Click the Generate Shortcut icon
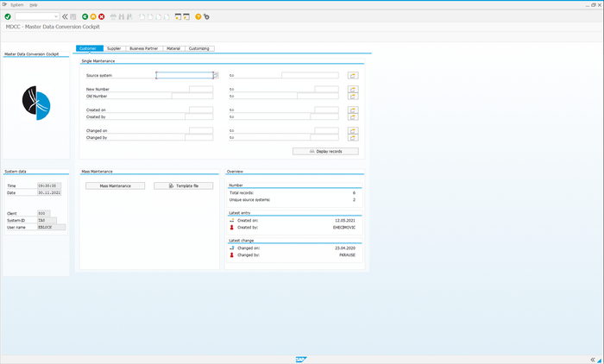Image resolution: width=604 pixels, height=364 pixels. pyautogui.click(x=186, y=16)
